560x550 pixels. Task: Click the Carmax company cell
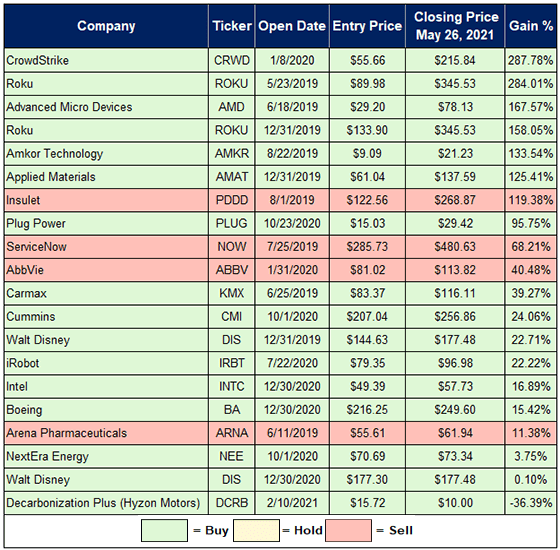[x=106, y=293]
